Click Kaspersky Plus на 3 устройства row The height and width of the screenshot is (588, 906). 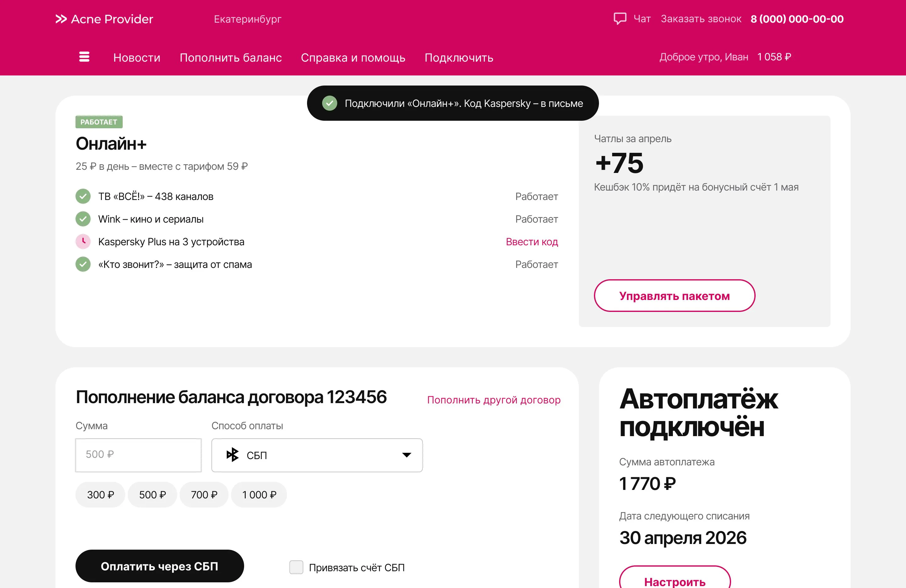coord(317,242)
